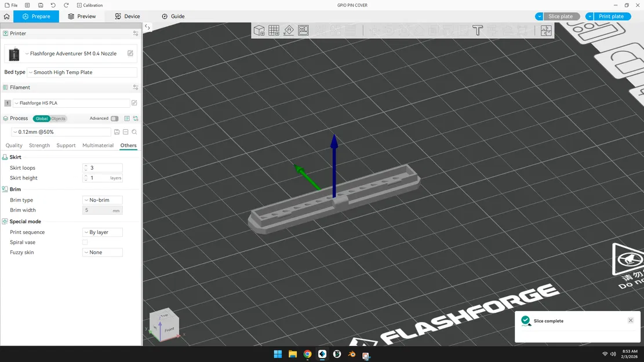Click the Add plate grid icon
The height and width of the screenshot is (362, 644).
(274, 30)
